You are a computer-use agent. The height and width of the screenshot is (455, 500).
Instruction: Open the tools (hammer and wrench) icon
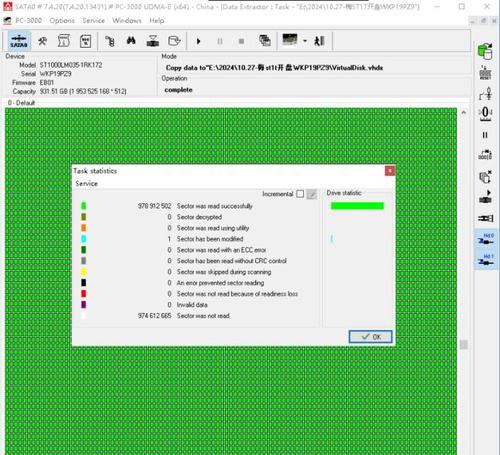pos(42,41)
